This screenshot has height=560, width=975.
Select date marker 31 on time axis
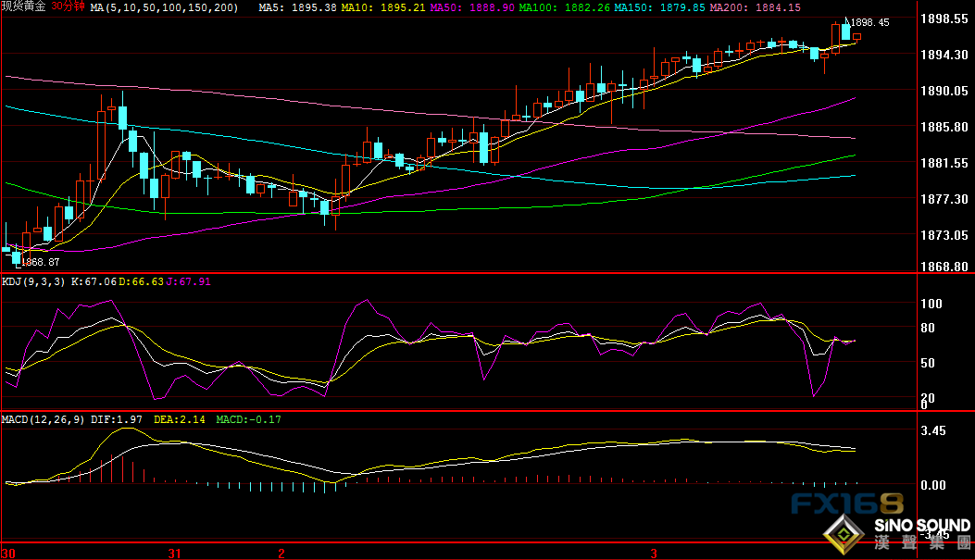[x=174, y=553]
